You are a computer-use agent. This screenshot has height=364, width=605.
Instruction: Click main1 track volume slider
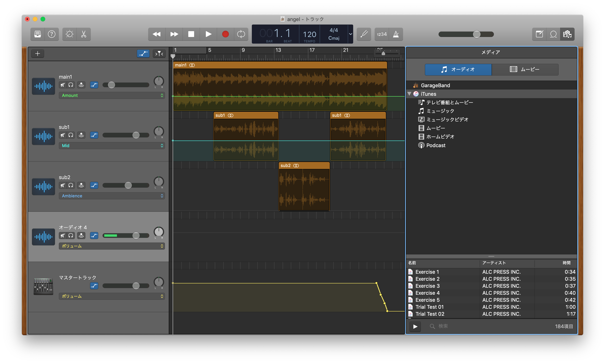(126, 85)
